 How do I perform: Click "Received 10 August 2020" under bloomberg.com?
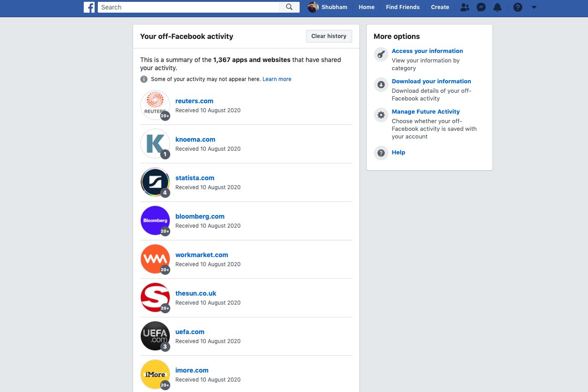[208, 226]
